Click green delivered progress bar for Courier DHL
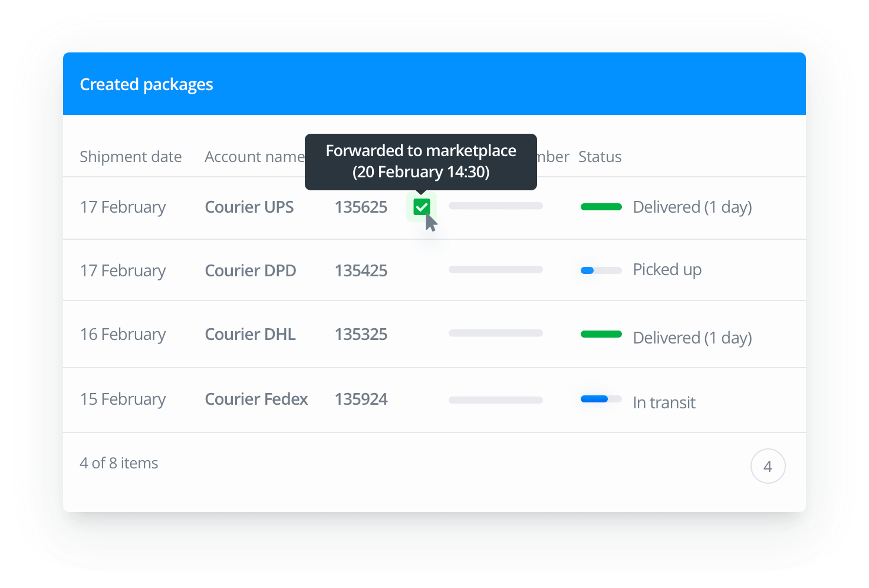This screenshot has height=588, width=869. coord(601,334)
